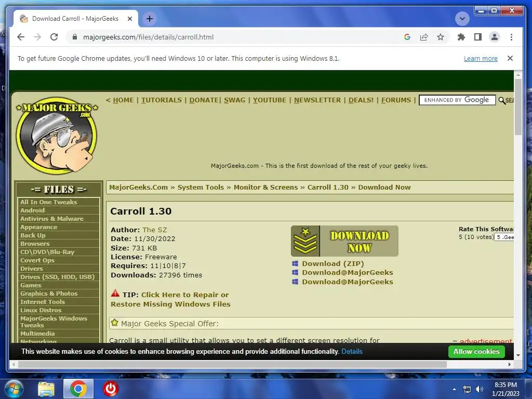
Task: Click the Special Offer star icon
Action: click(115, 323)
